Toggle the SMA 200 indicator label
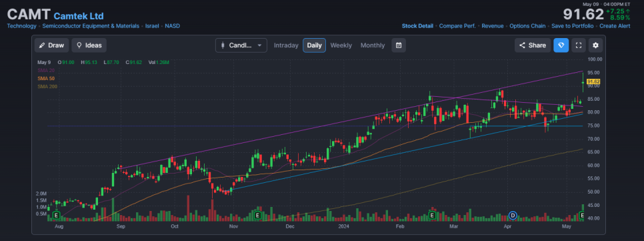This screenshot has width=644, height=241. [x=47, y=86]
